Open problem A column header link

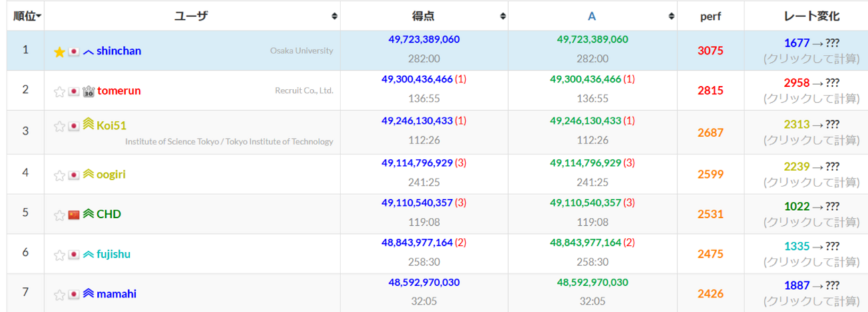coord(592,16)
